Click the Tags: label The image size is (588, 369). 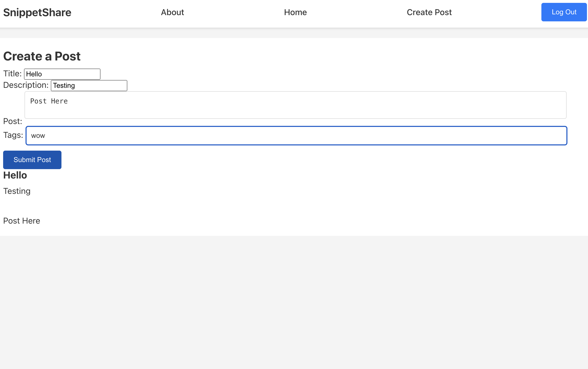13,135
